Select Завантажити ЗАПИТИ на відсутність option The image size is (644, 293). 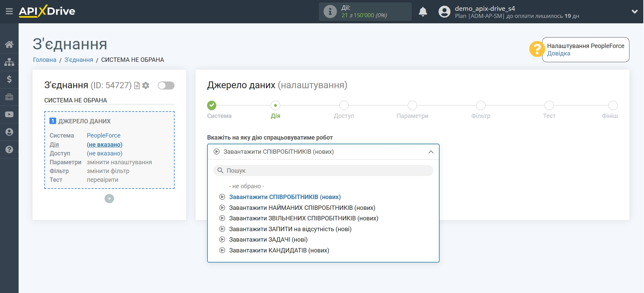(290, 229)
